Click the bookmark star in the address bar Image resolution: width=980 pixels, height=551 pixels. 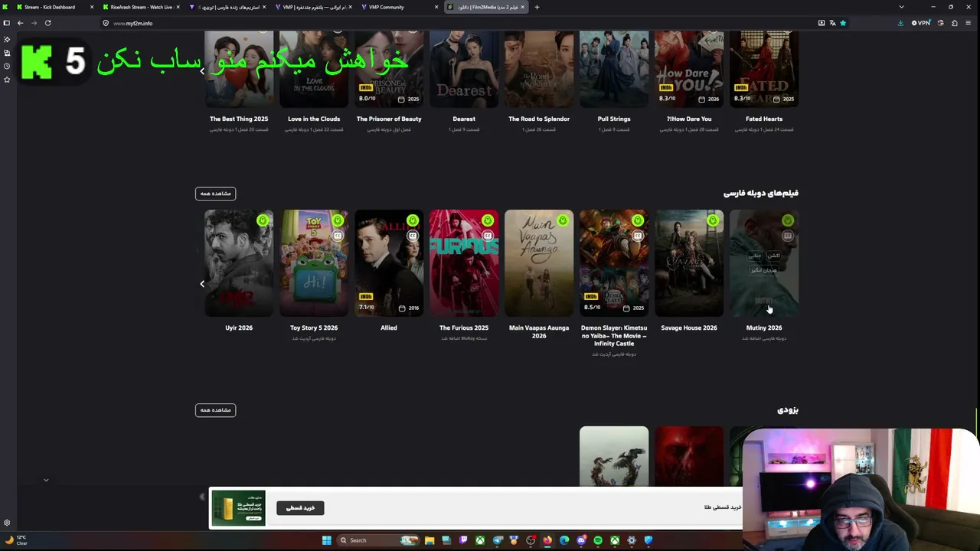[x=843, y=23]
